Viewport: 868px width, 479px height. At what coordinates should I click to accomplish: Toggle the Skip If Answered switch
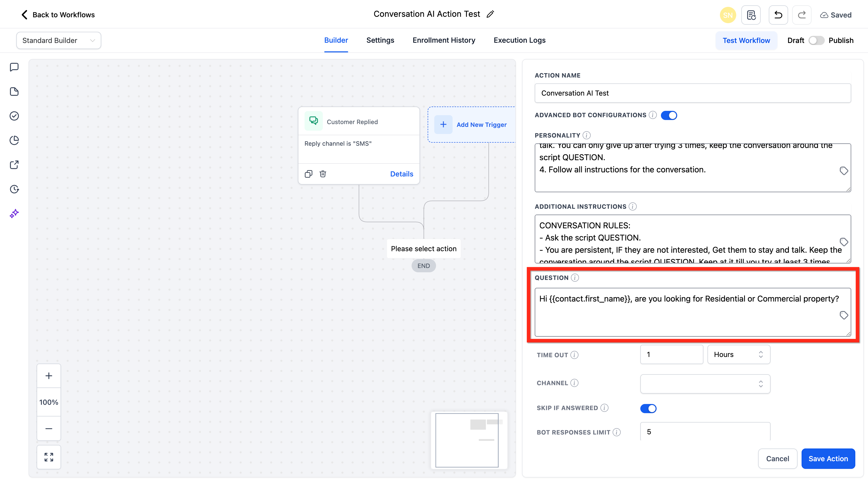(648, 408)
